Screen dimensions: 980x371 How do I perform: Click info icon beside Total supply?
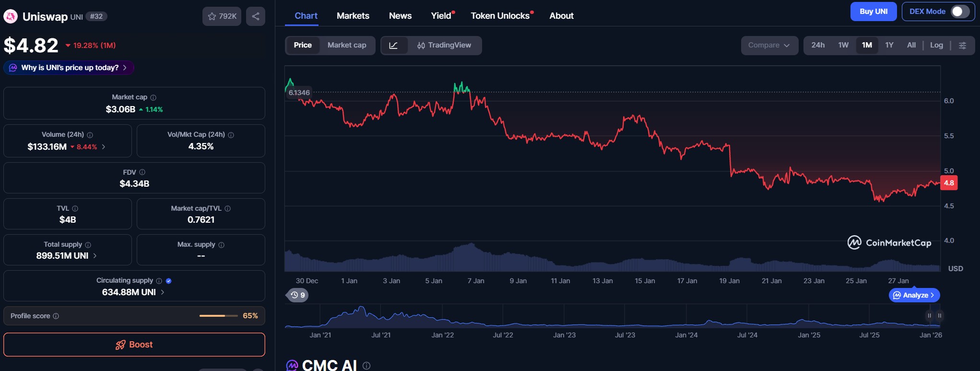coord(88,245)
